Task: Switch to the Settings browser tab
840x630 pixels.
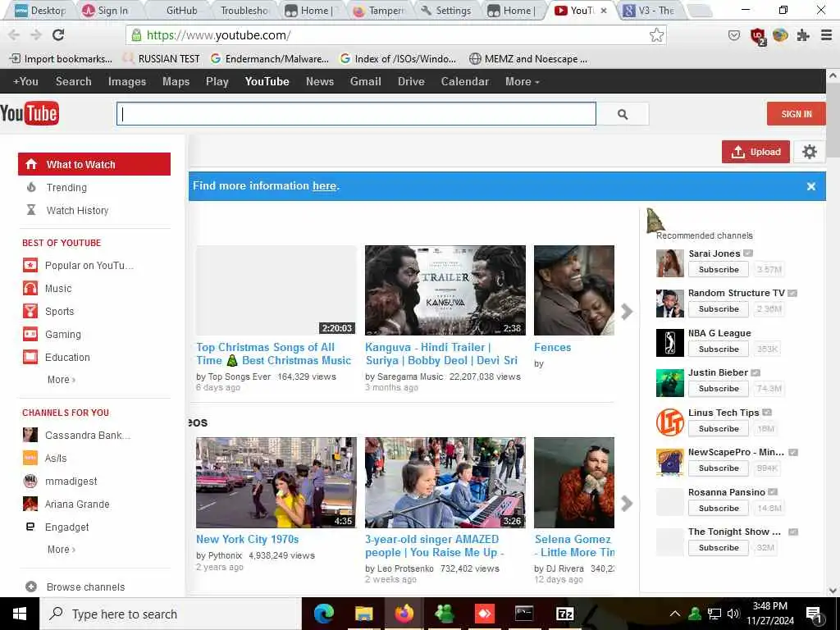Action: click(x=447, y=10)
